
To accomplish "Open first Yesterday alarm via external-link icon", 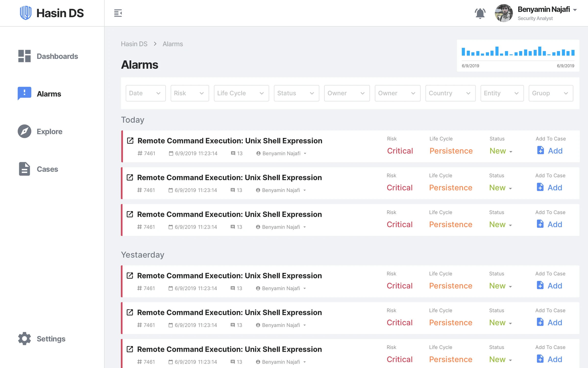I will [x=130, y=276].
